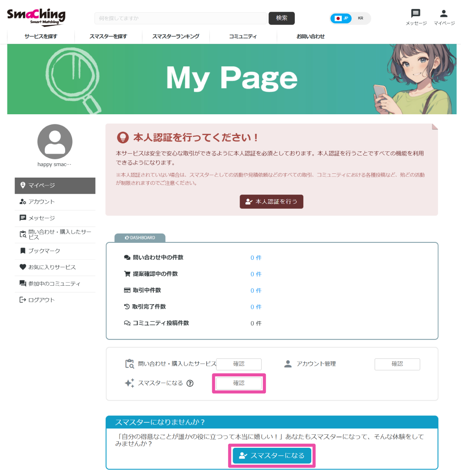This screenshot has height=476, width=463.
Task: Click the 参加中のコミュニティ sidebar icon
Action: coord(22,283)
